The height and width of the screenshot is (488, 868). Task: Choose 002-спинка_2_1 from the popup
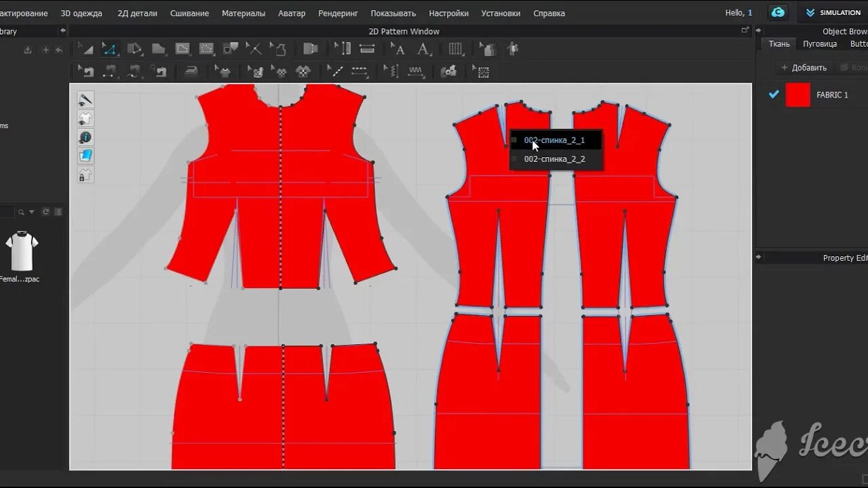[555, 140]
